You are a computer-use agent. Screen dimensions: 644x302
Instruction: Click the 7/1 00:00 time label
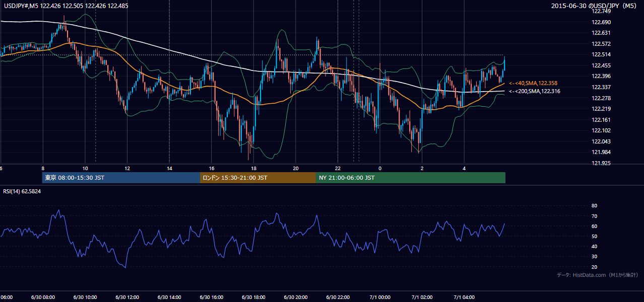(x=380, y=297)
